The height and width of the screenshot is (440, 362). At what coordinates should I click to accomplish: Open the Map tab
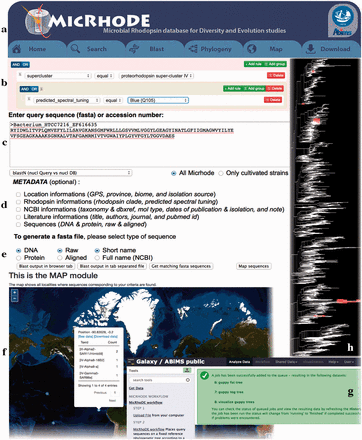coord(272,49)
